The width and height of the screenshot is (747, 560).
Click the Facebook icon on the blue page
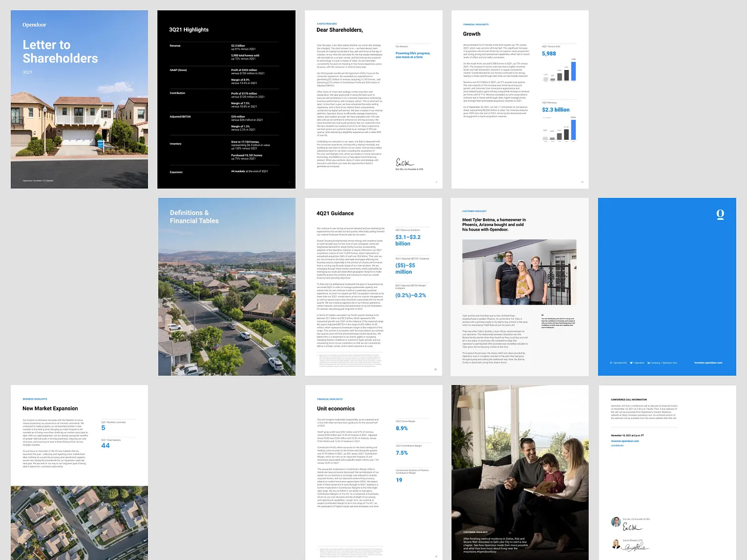coord(610,362)
